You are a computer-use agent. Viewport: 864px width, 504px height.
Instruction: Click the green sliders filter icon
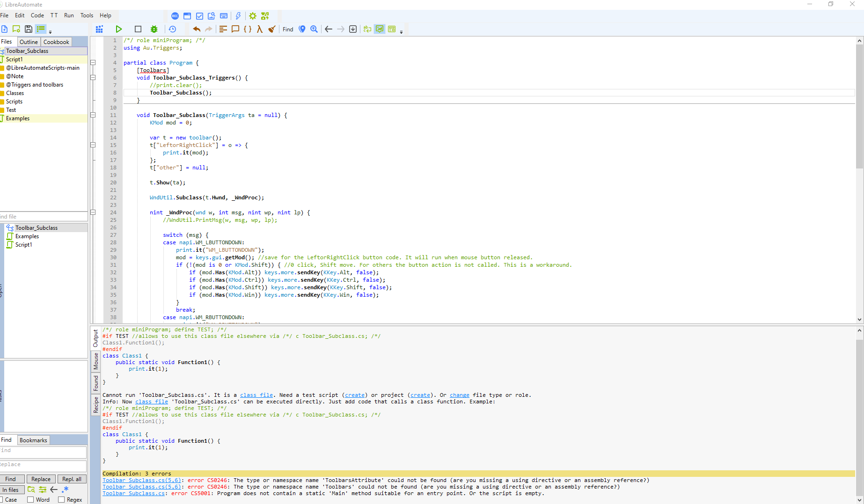(x=43, y=489)
